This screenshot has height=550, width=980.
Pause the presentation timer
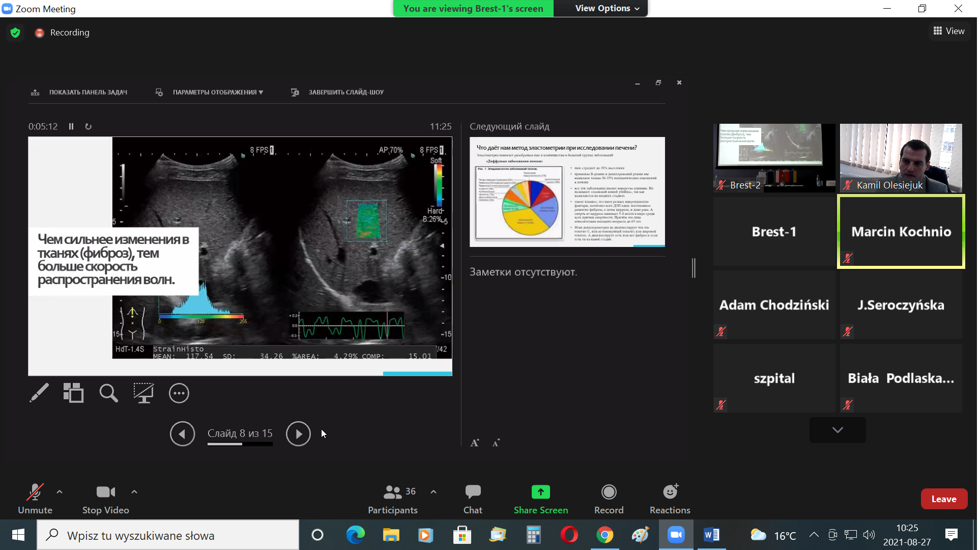pyautogui.click(x=71, y=126)
